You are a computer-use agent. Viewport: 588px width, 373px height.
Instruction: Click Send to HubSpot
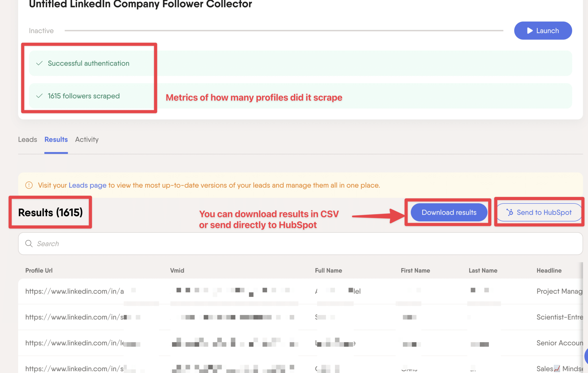point(539,213)
